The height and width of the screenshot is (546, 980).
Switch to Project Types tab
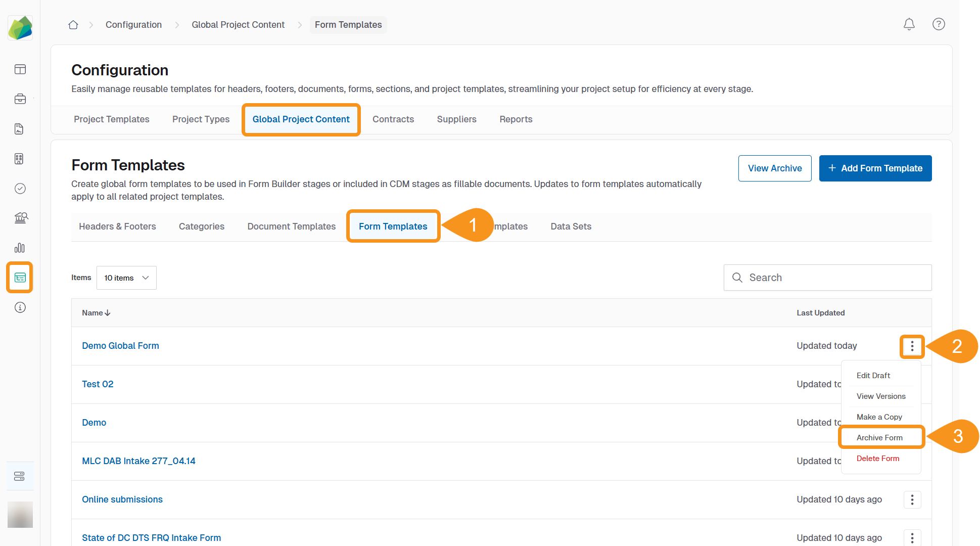[201, 119]
